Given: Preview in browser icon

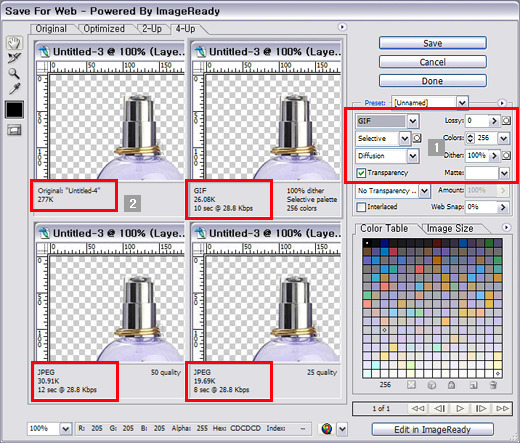Looking at the screenshot, I should pyautogui.click(x=327, y=429).
